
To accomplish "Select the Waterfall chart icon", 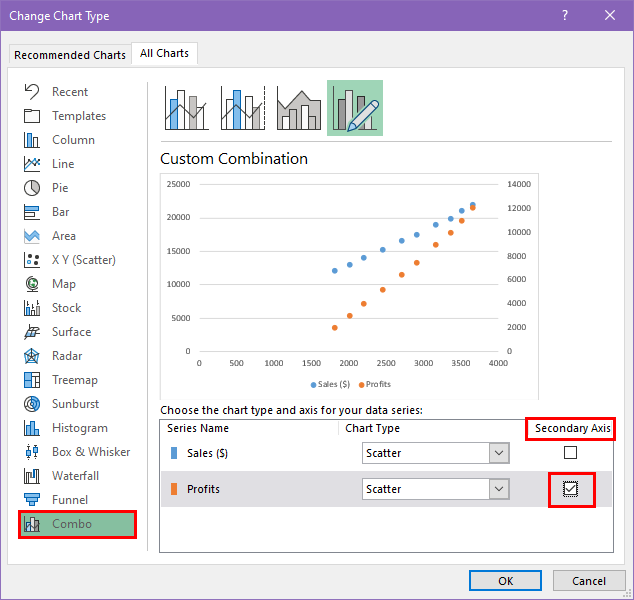I will click(32, 476).
